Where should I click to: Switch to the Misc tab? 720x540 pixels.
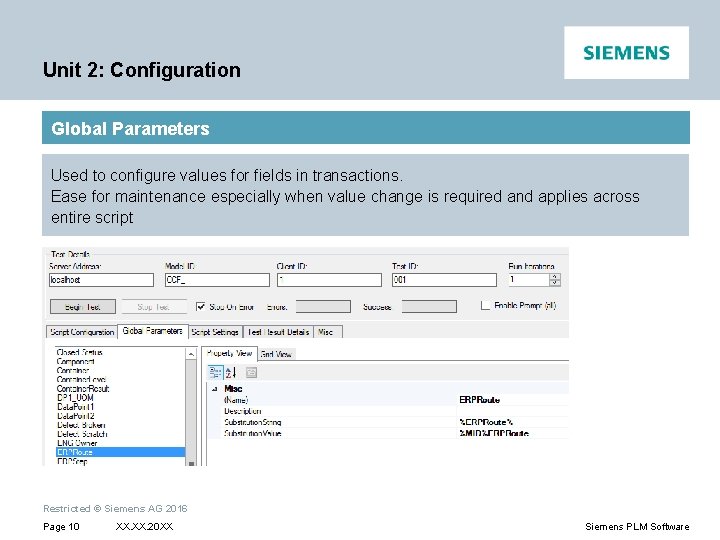click(327, 332)
